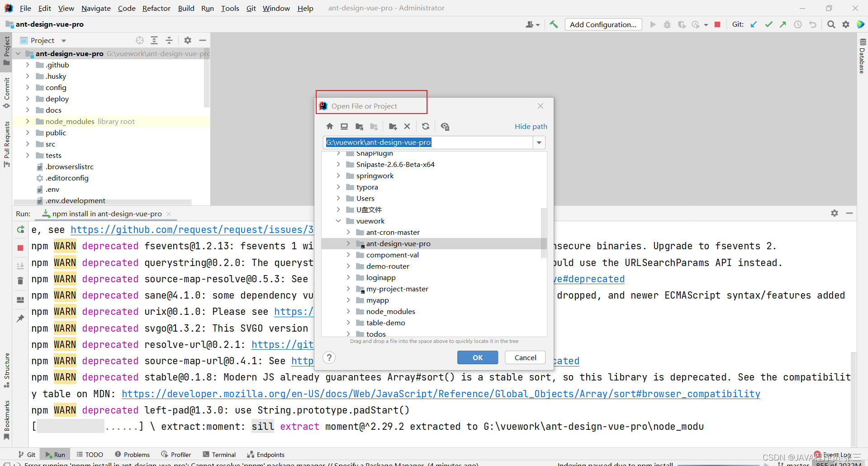Click Git Push arrow icon
The width and height of the screenshot is (868, 466).
(x=783, y=24)
